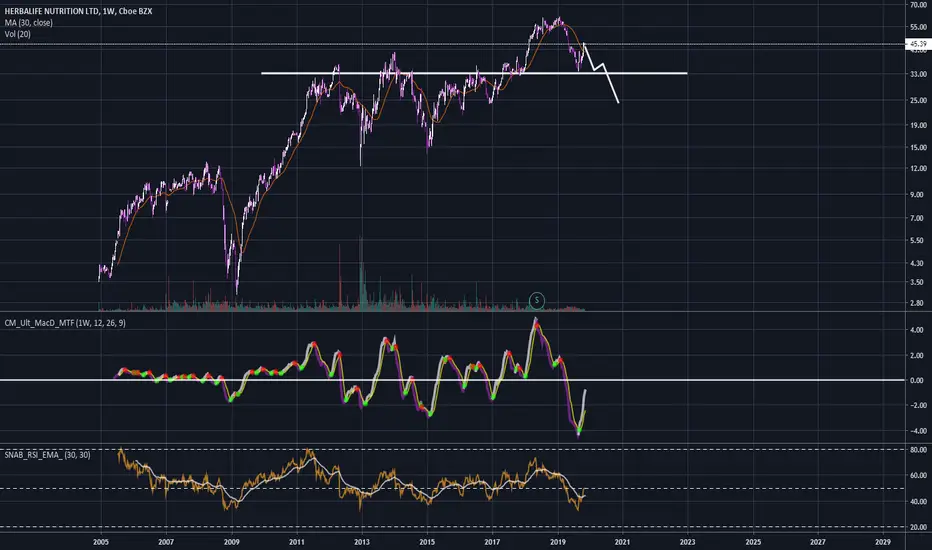Click the RSI axis 40.00 label
932x550 pixels.
[918, 502]
